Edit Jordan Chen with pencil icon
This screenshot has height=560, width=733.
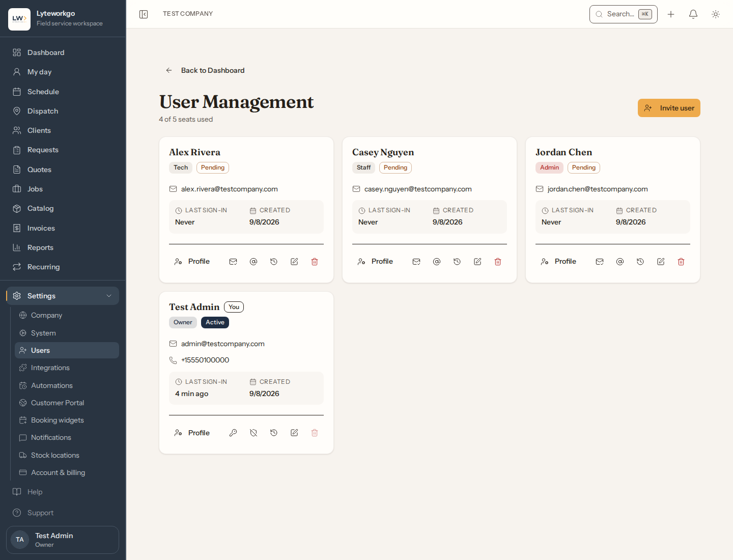(x=661, y=262)
